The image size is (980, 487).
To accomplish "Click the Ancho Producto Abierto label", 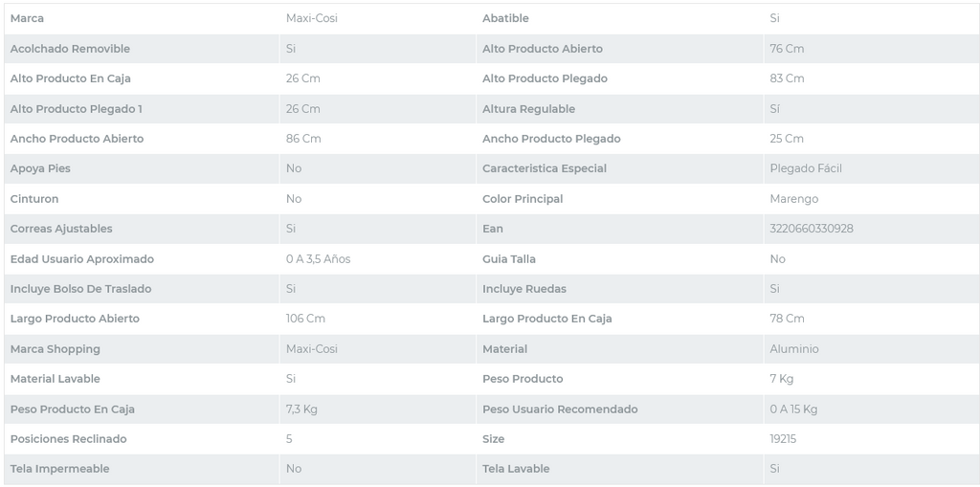I will click(77, 139).
